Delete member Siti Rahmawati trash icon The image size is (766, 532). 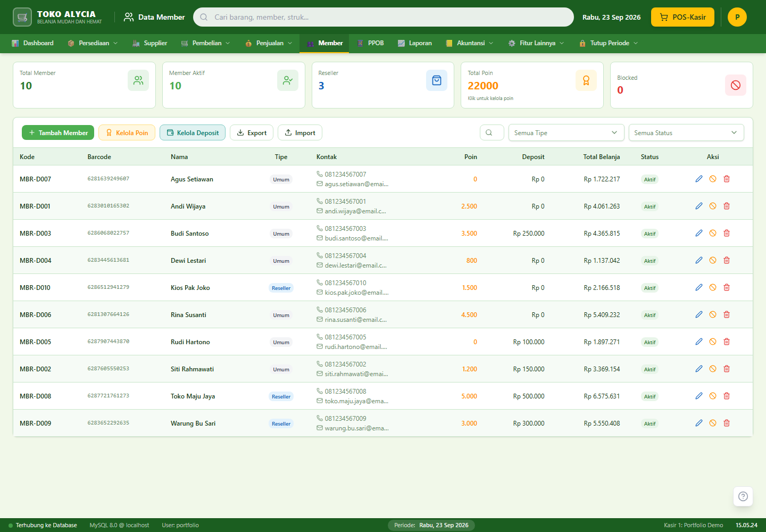pos(727,369)
